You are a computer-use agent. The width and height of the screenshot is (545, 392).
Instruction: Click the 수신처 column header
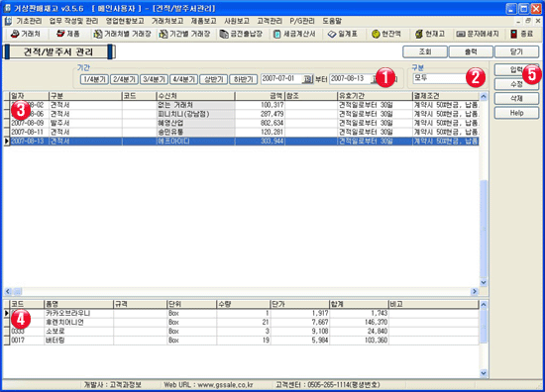(195, 96)
